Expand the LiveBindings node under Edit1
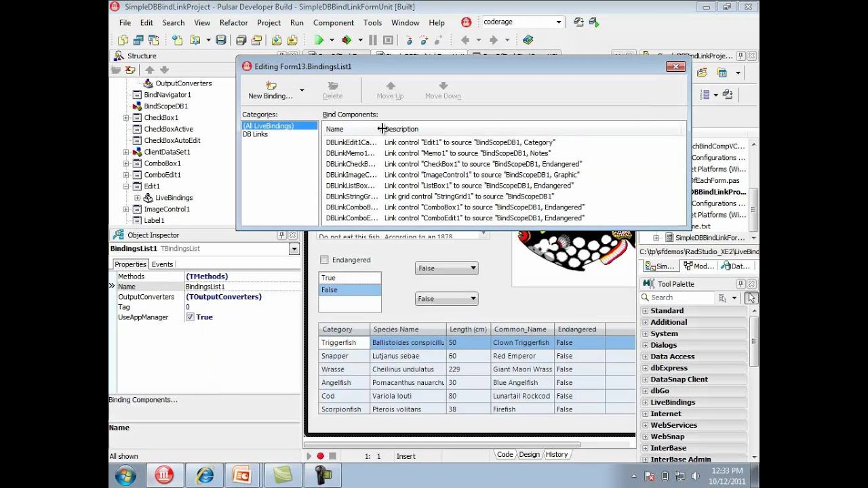This screenshot has width=868, height=488. click(137, 198)
